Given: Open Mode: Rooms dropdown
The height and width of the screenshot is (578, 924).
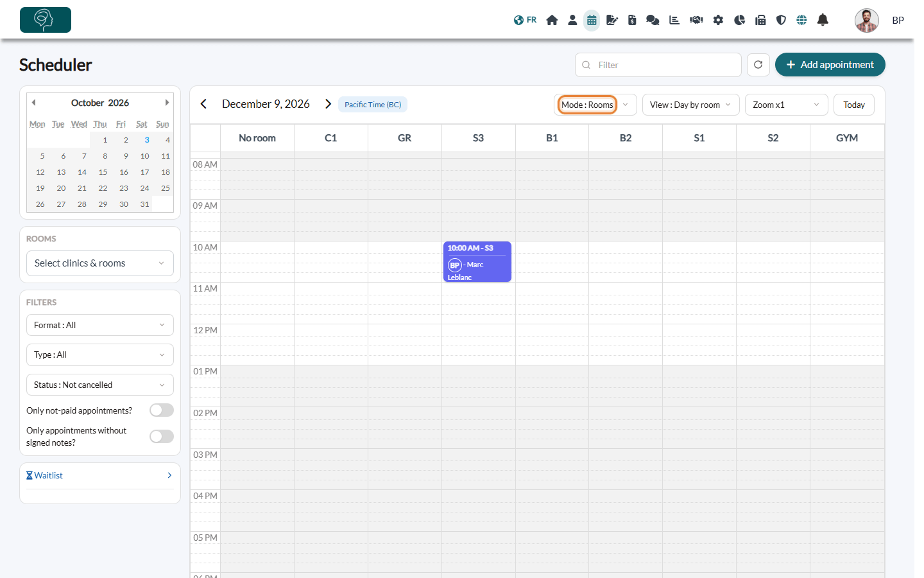Looking at the screenshot, I should coord(595,105).
